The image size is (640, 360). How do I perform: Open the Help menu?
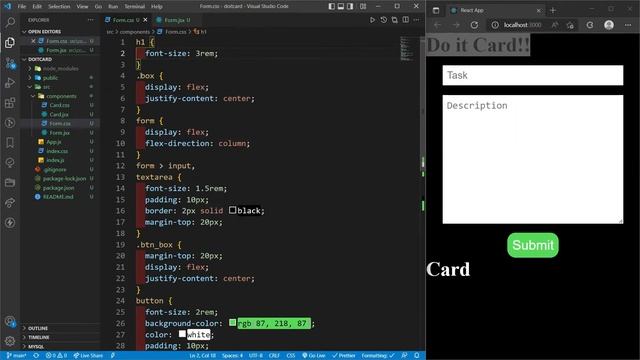(x=157, y=6)
